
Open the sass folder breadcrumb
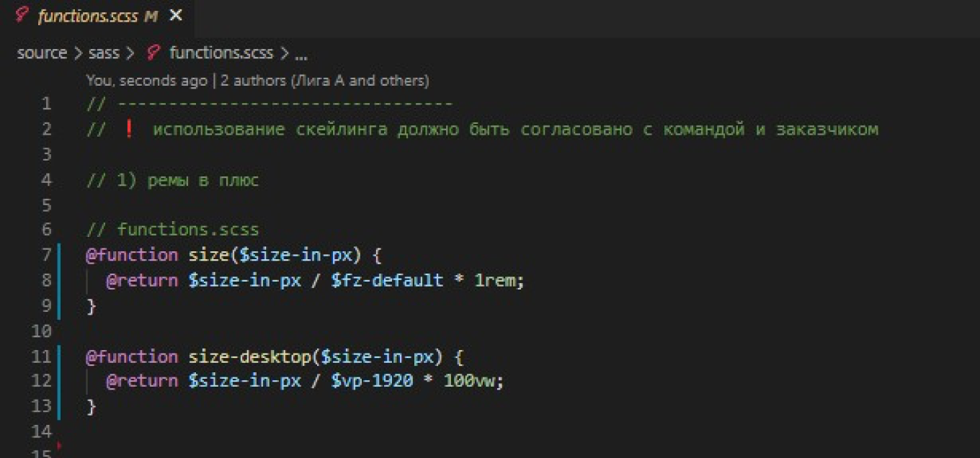coord(104,53)
